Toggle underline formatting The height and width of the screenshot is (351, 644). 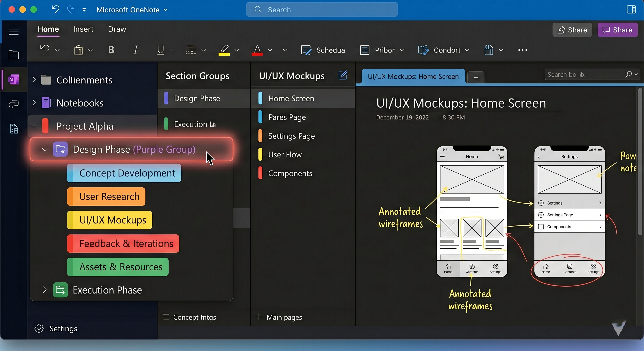(x=161, y=50)
